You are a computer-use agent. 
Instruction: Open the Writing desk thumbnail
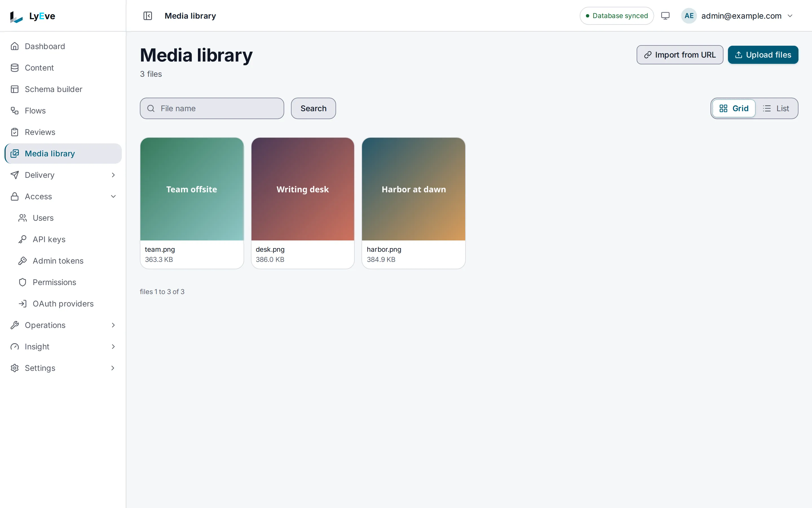coord(303,189)
